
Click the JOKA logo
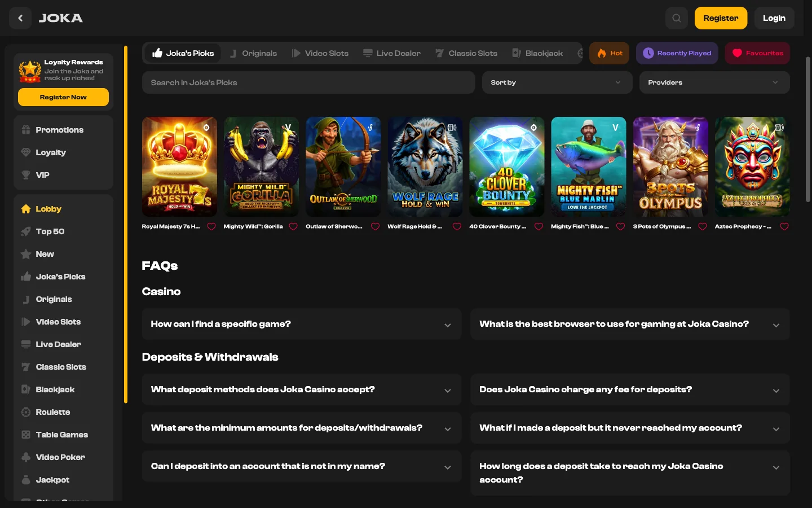pos(60,18)
